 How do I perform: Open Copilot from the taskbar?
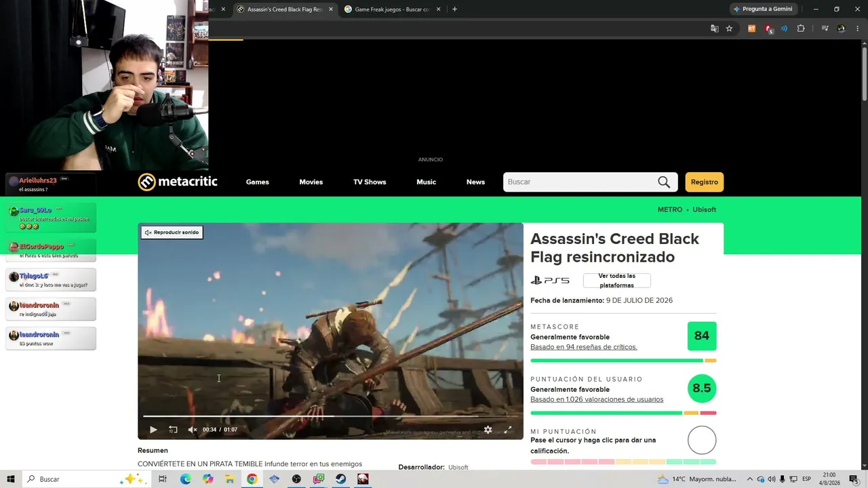pyautogui.click(x=208, y=479)
